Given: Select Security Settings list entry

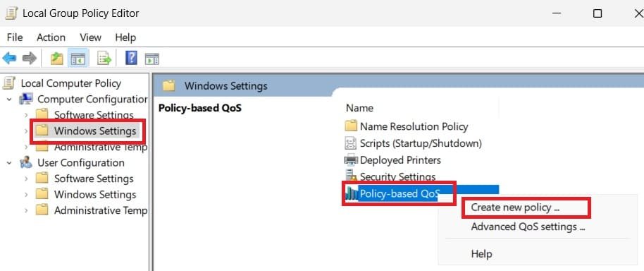Looking at the screenshot, I should pyautogui.click(x=397, y=177).
